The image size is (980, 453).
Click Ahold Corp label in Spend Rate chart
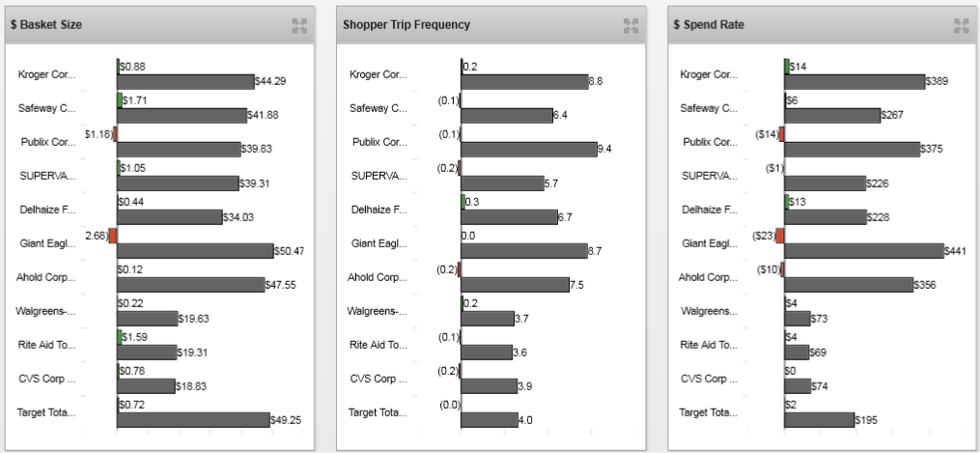(709, 277)
